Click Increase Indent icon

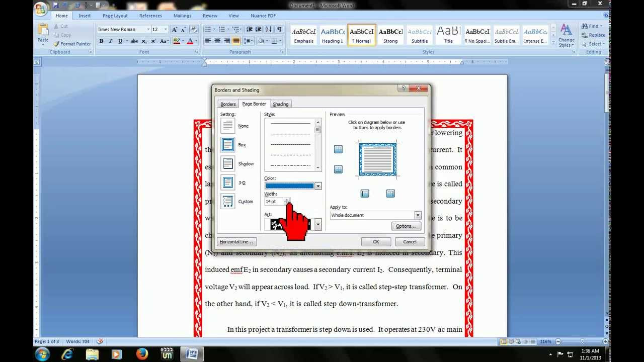click(x=258, y=30)
